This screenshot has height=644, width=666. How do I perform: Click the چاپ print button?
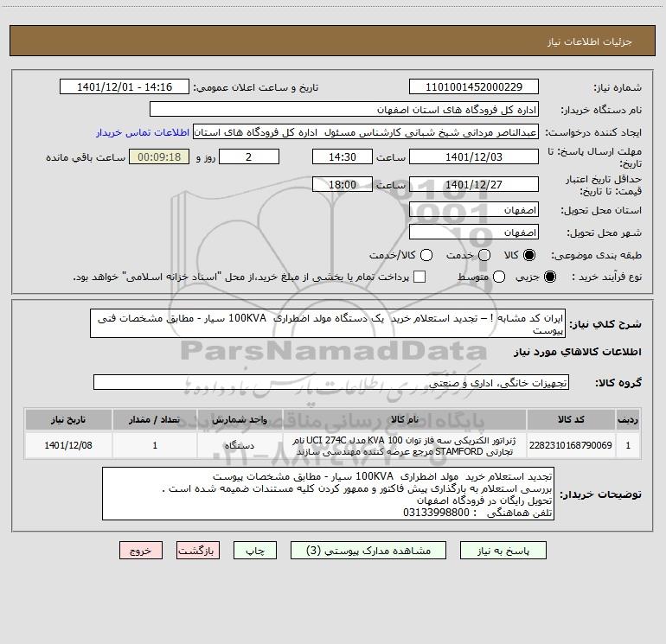[x=255, y=551]
